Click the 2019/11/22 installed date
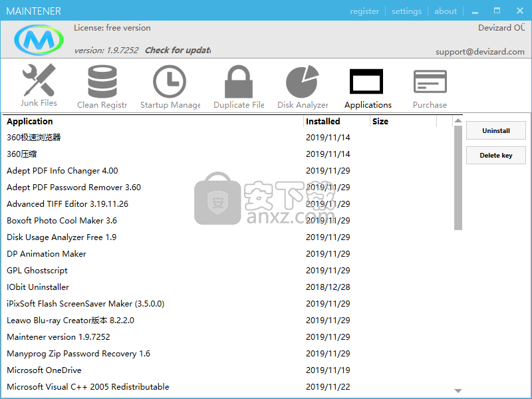The image size is (532, 399). coord(328,387)
